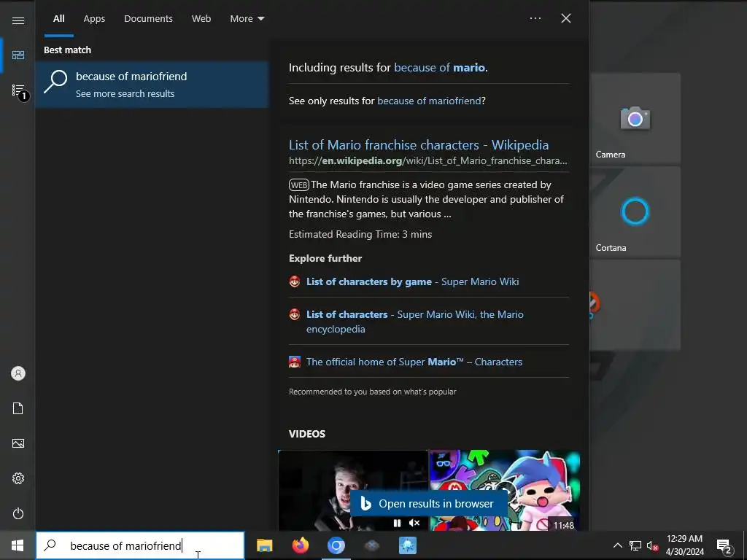Open the grey taskbar app after Chrome
This screenshot has height=560, width=747.
[371, 545]
